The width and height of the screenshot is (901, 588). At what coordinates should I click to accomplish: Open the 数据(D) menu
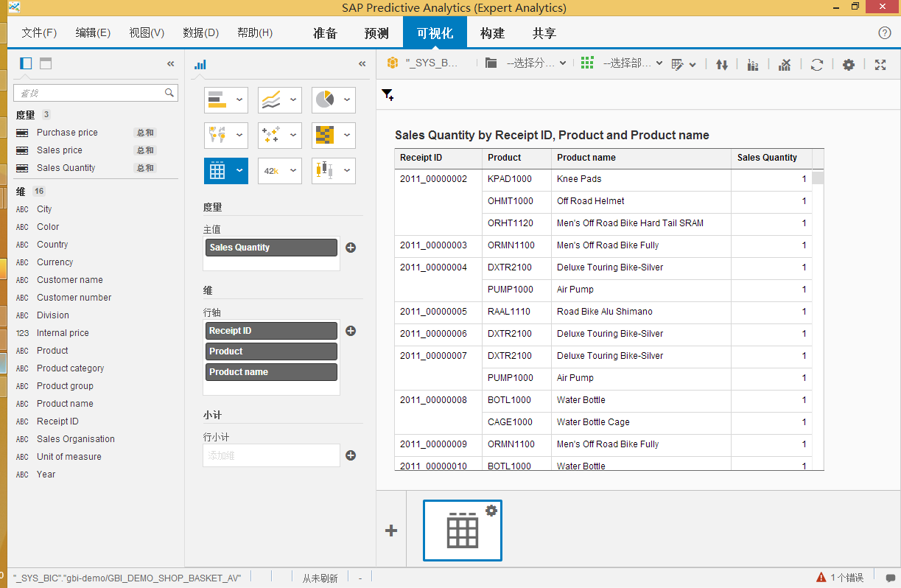pyautogui.click(x=201, y=33)
